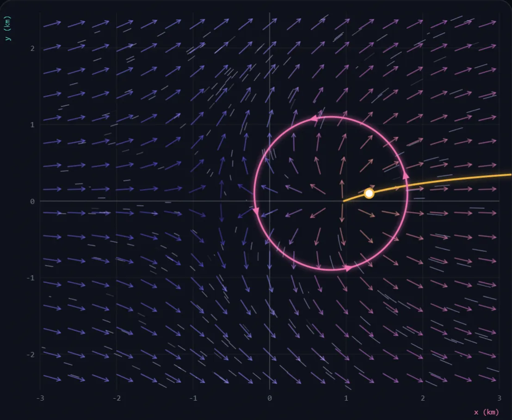Click the white particle marker on the yellow path

click(x=369, y=194)
